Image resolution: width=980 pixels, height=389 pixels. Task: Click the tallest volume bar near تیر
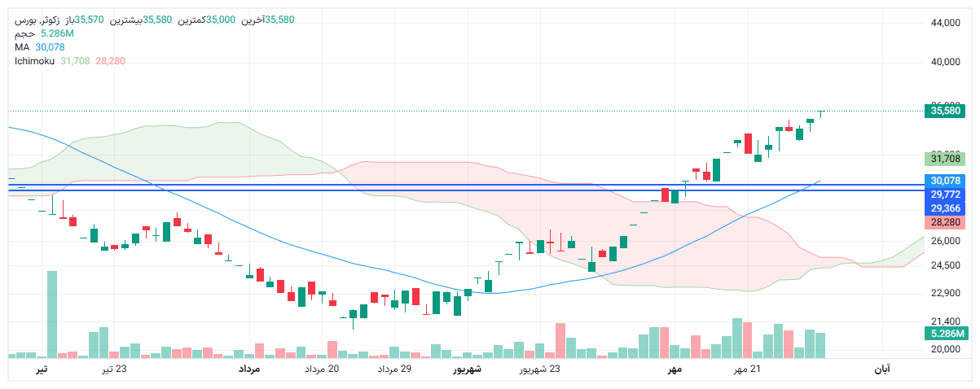tap(52, 314)
